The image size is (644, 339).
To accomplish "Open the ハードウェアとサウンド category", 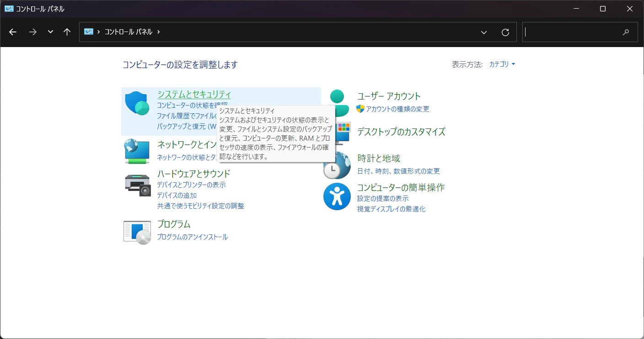I will tap(194, 174).
